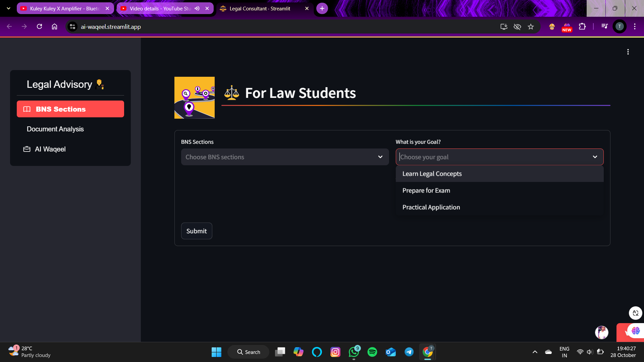Select Practical Application goal
Screen dimensions: 644x362
[x=431, y=207]
